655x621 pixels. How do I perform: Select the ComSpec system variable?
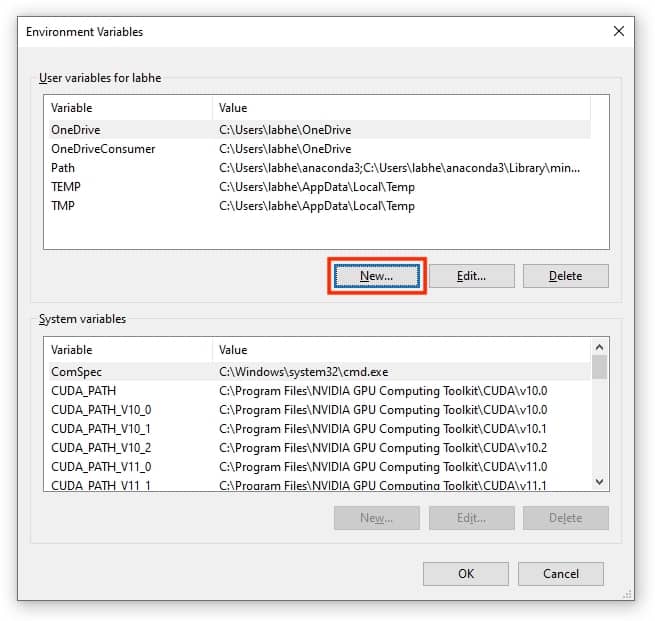pyautogui.click(x=320, y=372)
